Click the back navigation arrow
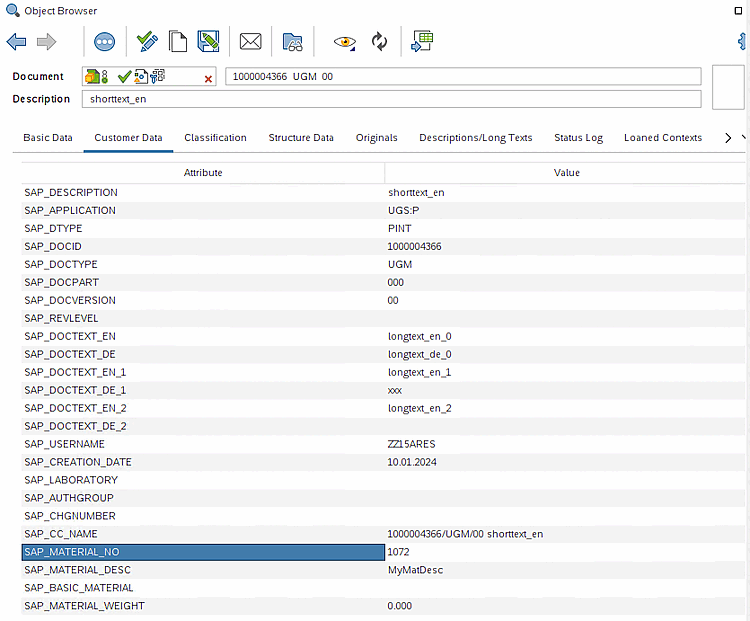This screenshot has height=621, width=750. tap(16, 42)
